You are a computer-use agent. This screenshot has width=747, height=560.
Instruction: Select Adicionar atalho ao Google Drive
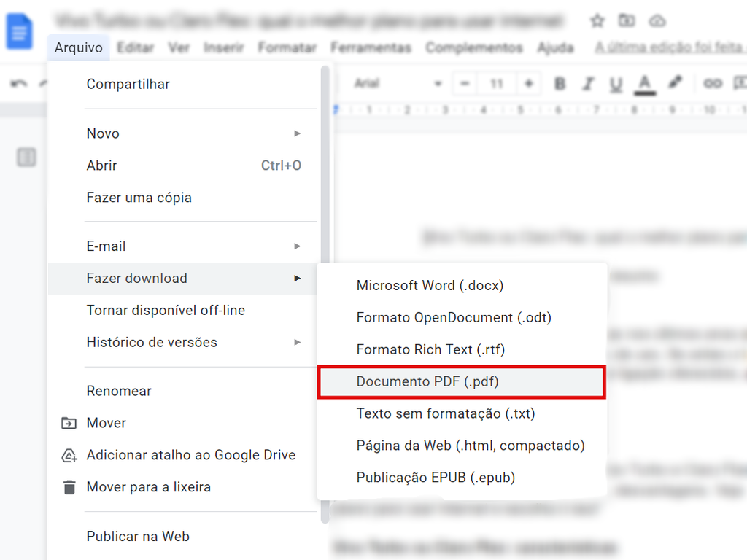pos(182,455)
